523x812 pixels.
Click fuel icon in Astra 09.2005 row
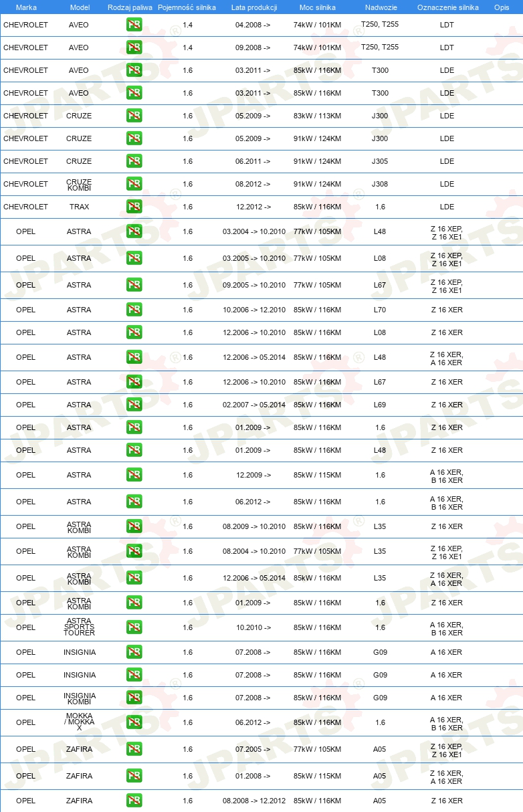pyautogui.click(x=134, y=285)
